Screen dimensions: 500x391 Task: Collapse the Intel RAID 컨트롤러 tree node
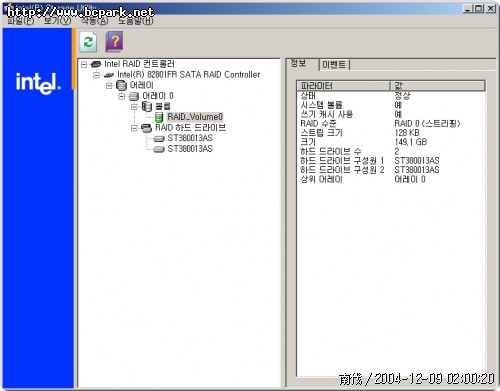(84, 64)
